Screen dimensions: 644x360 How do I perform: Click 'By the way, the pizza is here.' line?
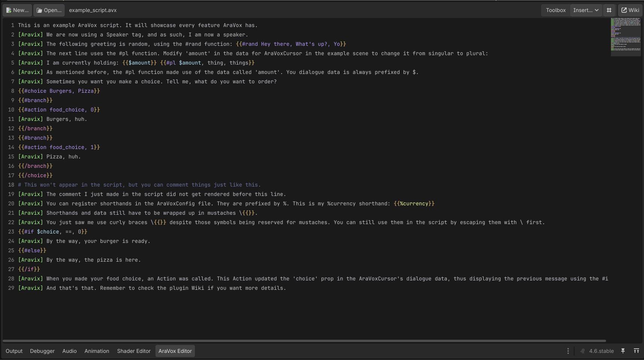94,260
